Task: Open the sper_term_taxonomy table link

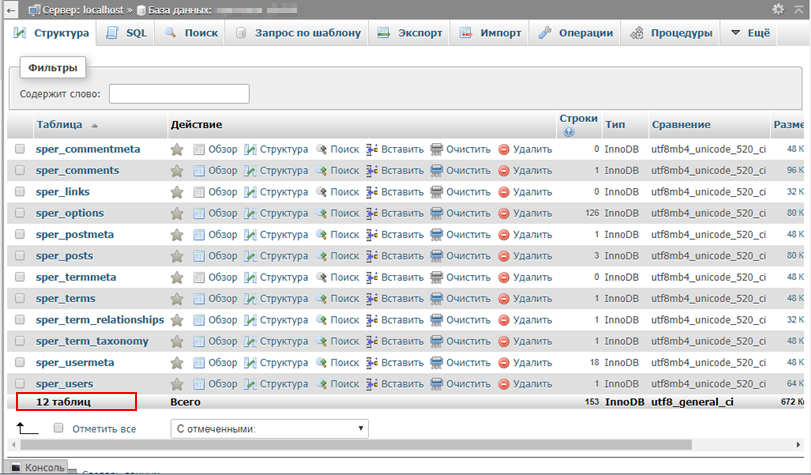Action: [x=92, y=342]
